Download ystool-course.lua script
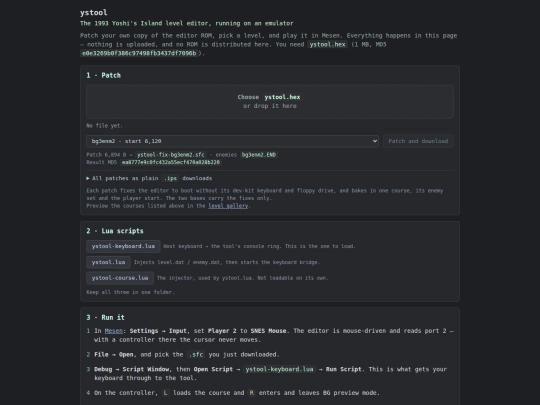The height and width of the screenshot is (405, 540). 120,278
